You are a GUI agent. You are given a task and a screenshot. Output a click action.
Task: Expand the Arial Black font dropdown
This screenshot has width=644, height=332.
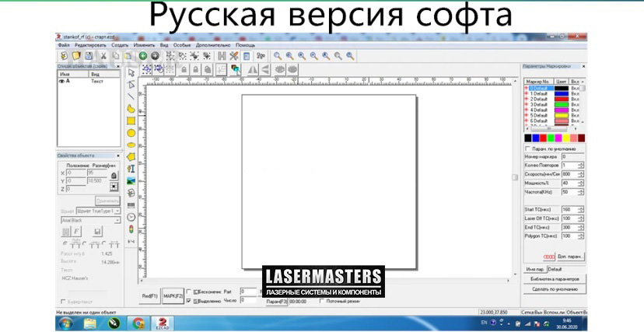click(x=118, y=220)
